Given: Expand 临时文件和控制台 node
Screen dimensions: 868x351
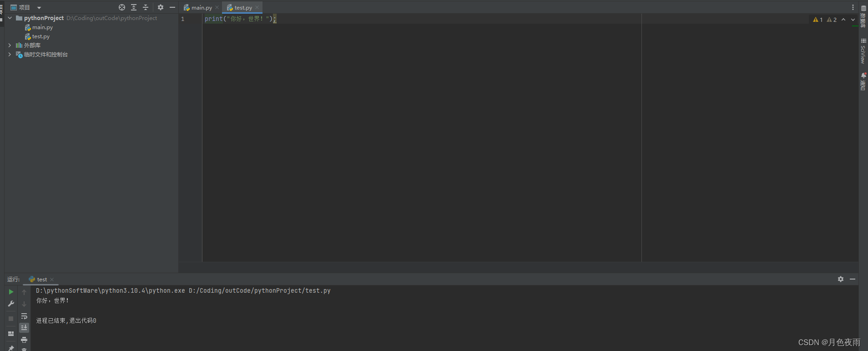Looking at the screenshot, I should pyautogui.click(x=10, y=55).
